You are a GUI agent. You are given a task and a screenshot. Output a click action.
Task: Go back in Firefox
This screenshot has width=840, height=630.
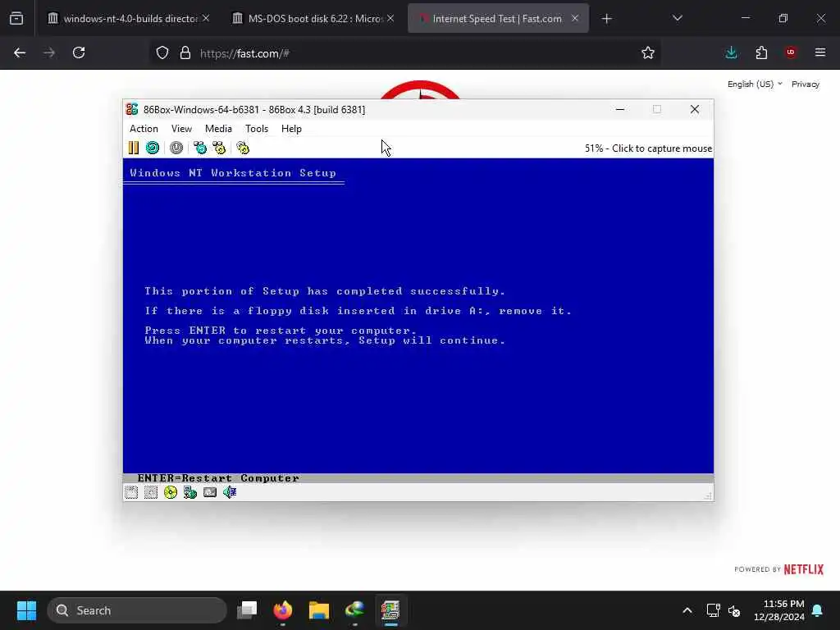[x=20, y=52]
